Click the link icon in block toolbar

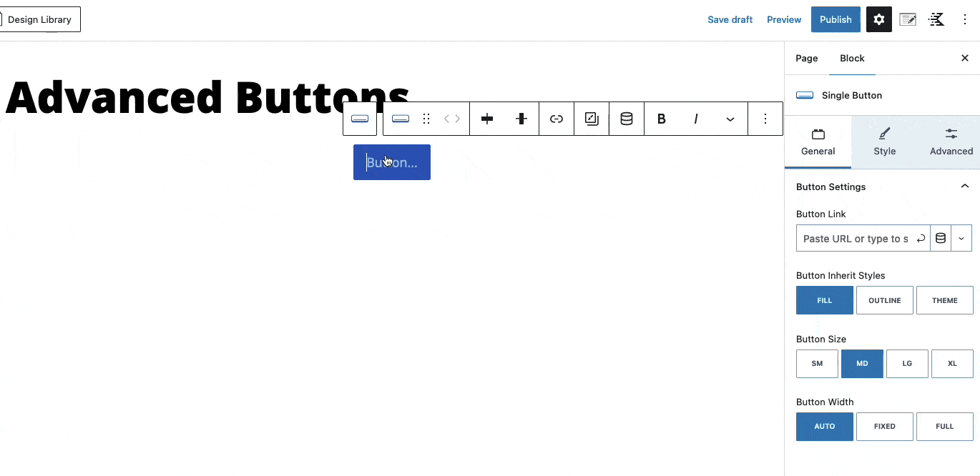(x=557, y=119)
